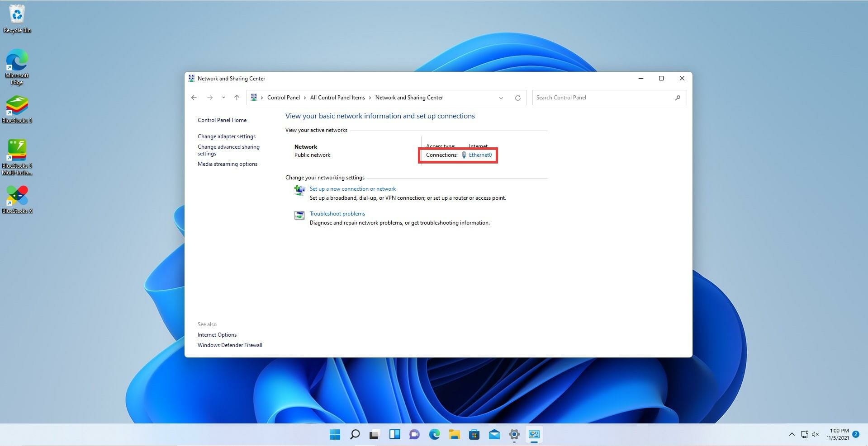Screen dimensions: 868x446
Task: Select the Control Panel taskbar button
Action: tap(534, 435)
